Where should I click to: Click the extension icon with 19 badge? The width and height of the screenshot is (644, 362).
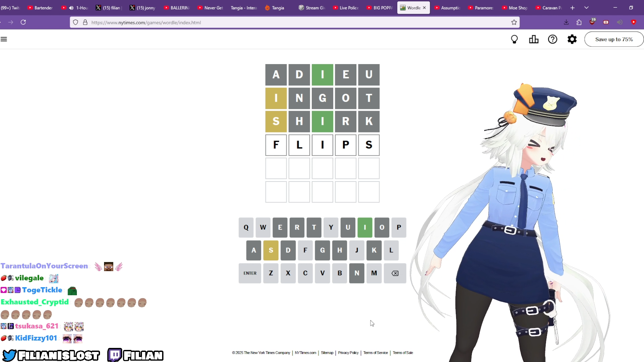(x=592, y=22)
